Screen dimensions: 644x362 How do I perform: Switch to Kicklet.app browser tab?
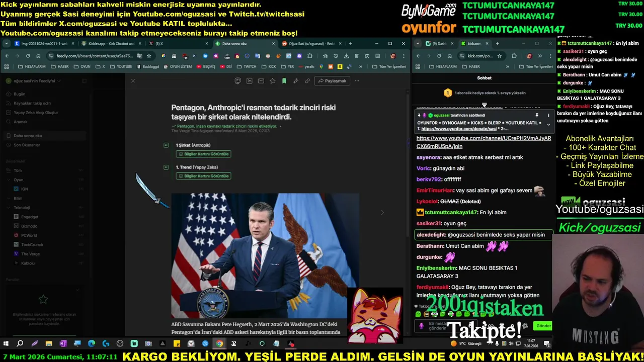110,44
